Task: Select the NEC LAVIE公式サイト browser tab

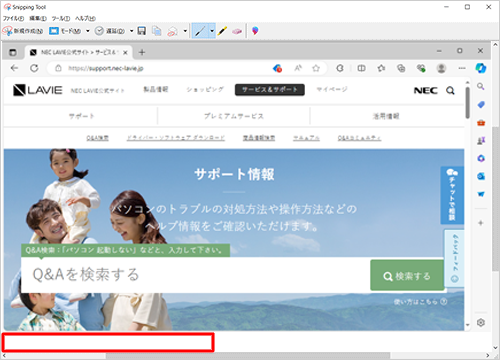Action: point(78,52)
